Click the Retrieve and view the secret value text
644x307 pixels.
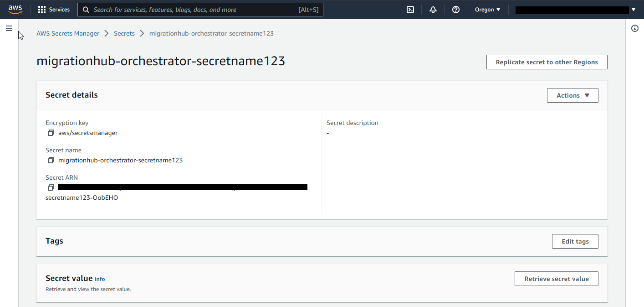(x=88, y=289)
